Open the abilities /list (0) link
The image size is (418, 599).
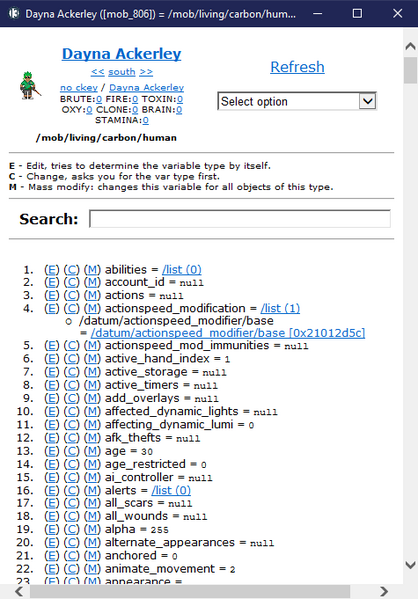181,270
